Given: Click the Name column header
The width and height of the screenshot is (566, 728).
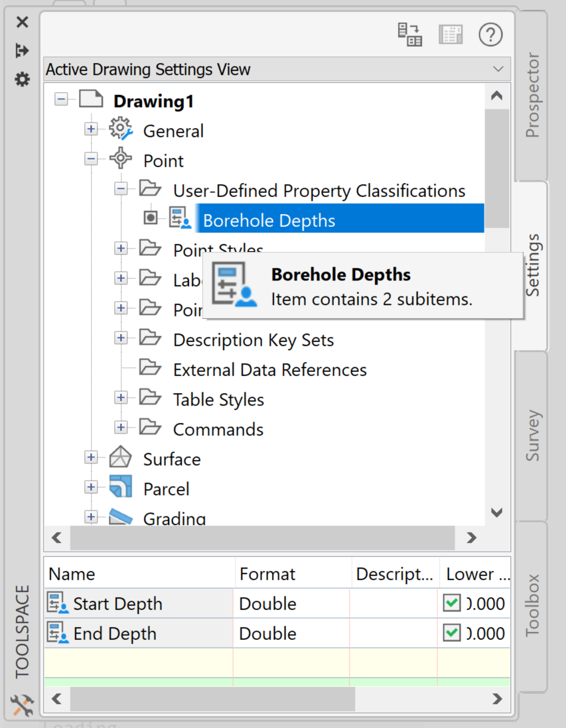Looking at the screenshot, I should [x=140, y=574].
